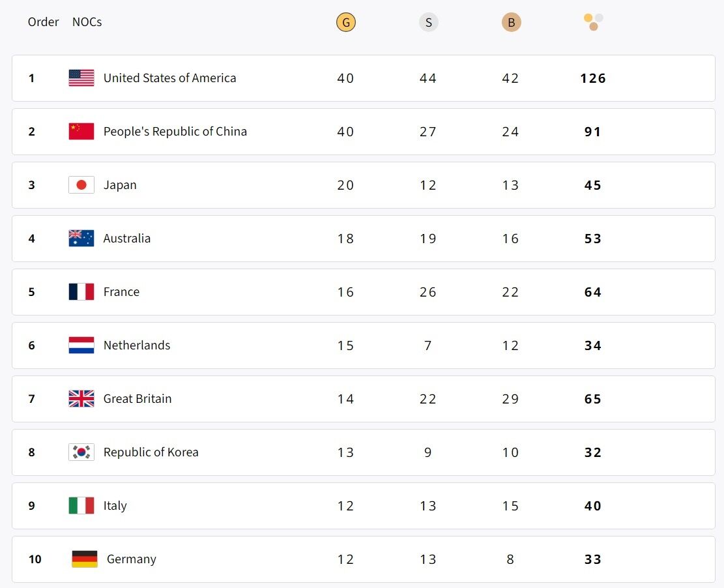Click the silver medal S column icon
The width and height of the screenshot is (724, 588).
pyautogui.click(x=428, y=23)
